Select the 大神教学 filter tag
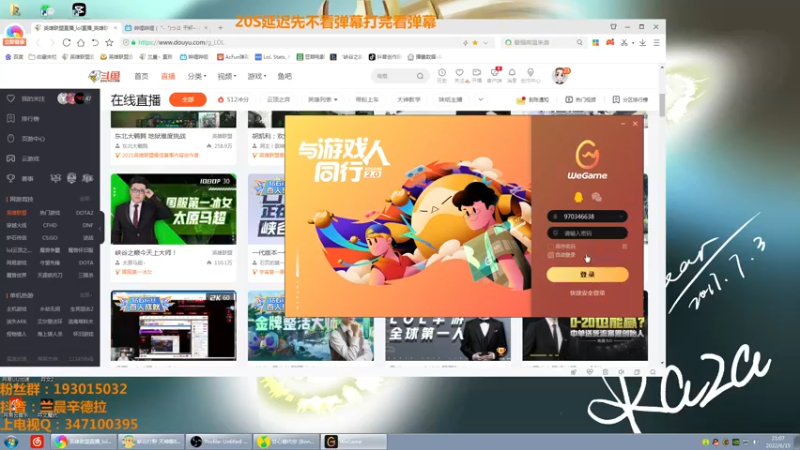 click(x=408, y=99)
